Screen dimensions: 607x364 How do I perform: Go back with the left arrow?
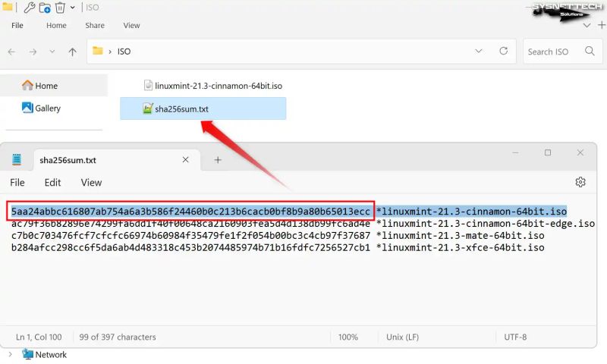(11, 52)
